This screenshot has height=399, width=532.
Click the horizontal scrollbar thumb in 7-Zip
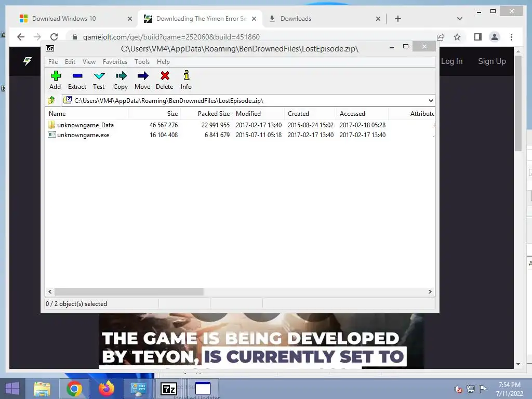click(x=129, y=292)
